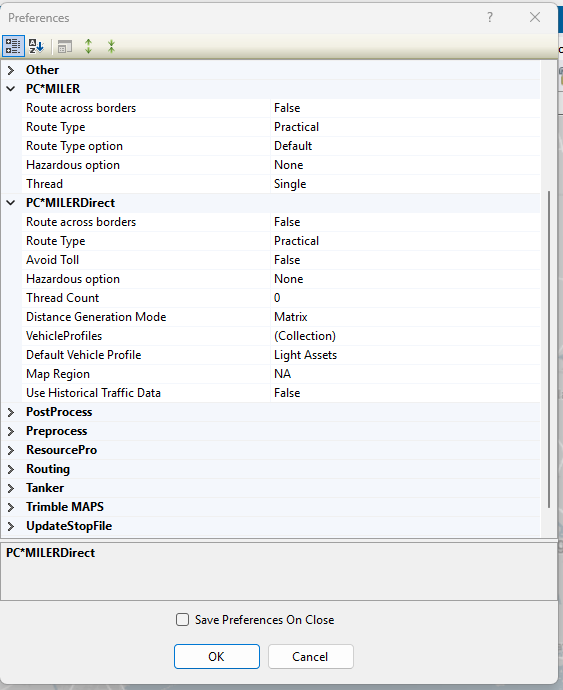Click the Thread Count property label
The height and width of the screenshot is (690, 563).
(63, 298)
